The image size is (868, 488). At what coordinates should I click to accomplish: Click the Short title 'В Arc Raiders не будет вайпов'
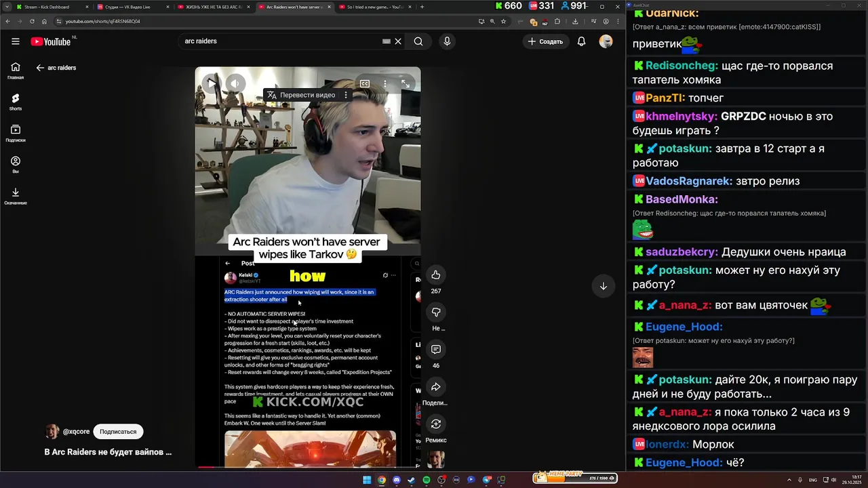coord(108,452)
